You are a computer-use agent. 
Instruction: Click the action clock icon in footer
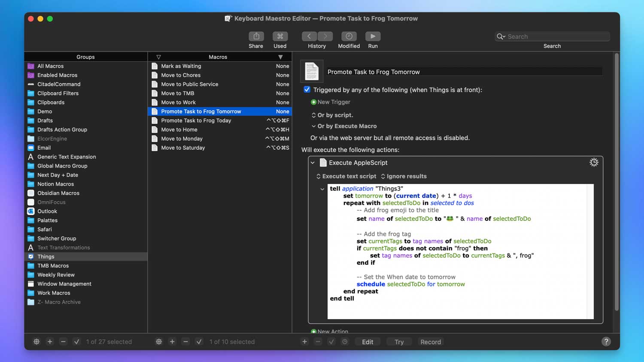[x=345, y=342]
